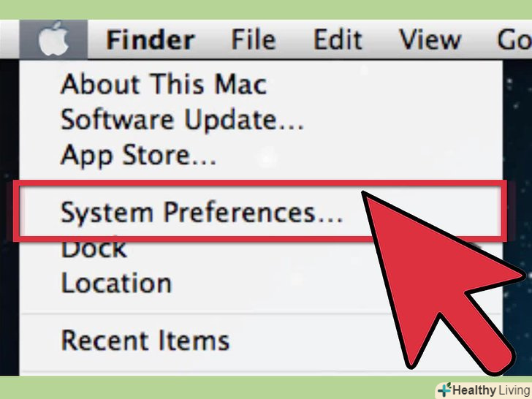Click the green banner above menu bar

[266, 9]
